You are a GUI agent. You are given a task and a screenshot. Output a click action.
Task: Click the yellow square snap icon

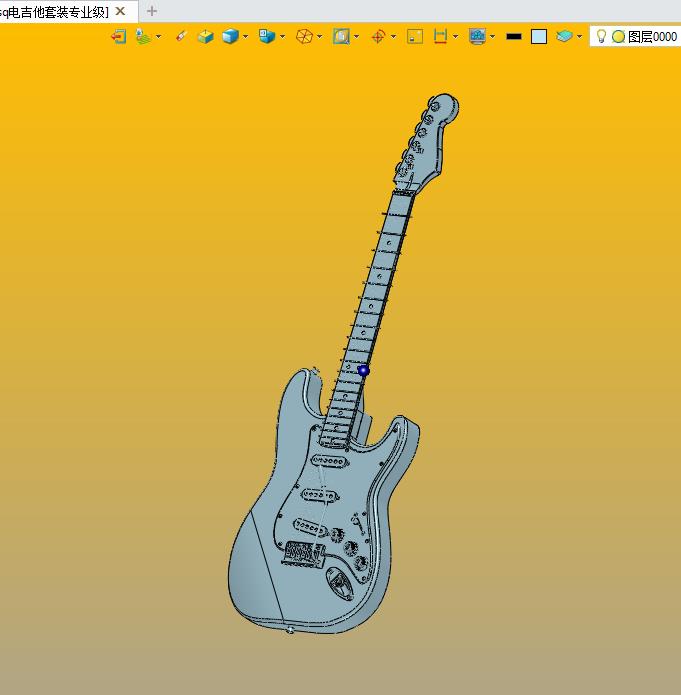coord(415,36)
